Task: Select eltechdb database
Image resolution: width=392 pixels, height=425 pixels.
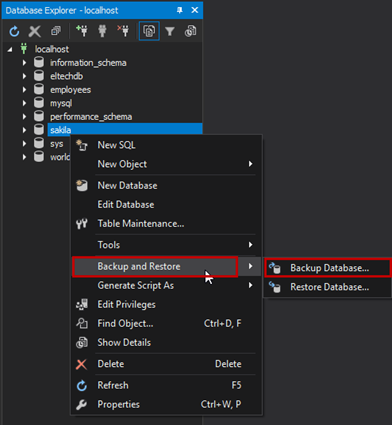Action: coord(66,76)
